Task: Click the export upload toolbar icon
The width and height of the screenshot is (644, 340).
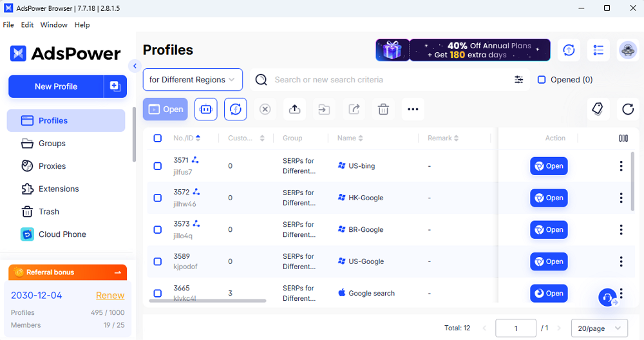Action: tap(294, 109)
